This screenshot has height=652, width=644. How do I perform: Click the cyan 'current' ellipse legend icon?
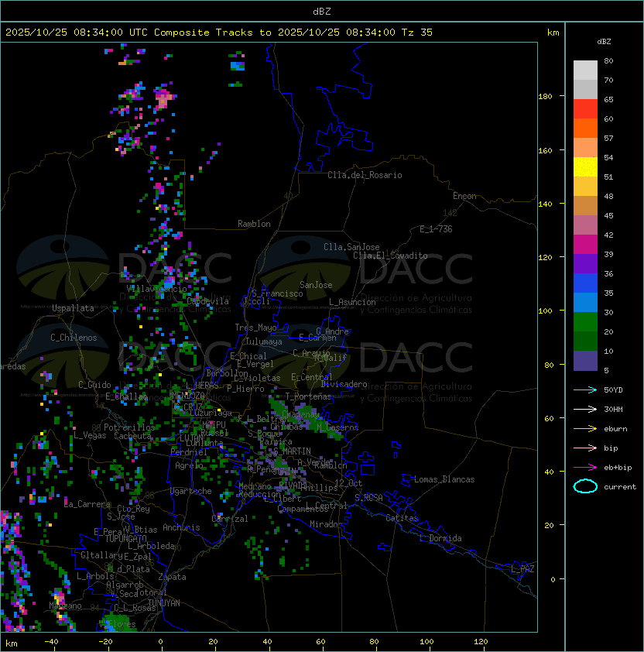585,486
